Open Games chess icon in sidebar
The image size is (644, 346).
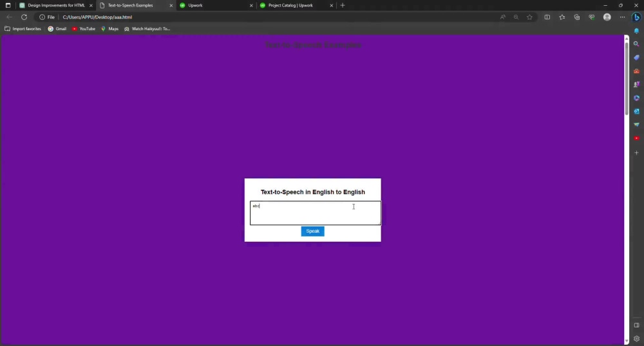tap(636, 84)
